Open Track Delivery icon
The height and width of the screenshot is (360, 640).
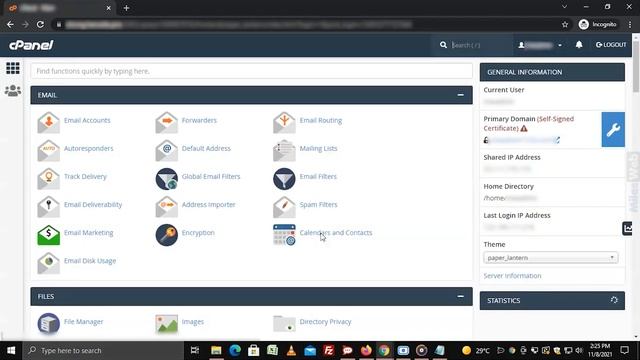(49, 178)
